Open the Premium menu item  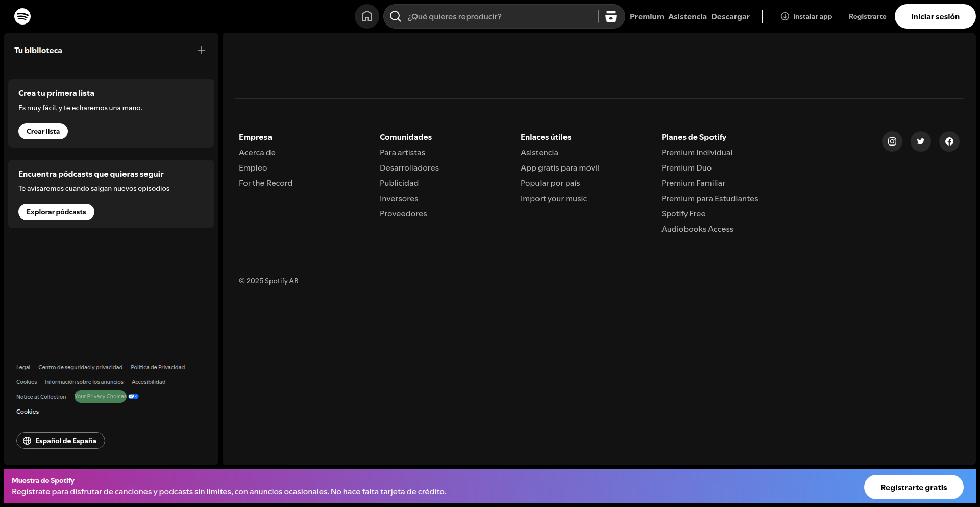point(647,17)
